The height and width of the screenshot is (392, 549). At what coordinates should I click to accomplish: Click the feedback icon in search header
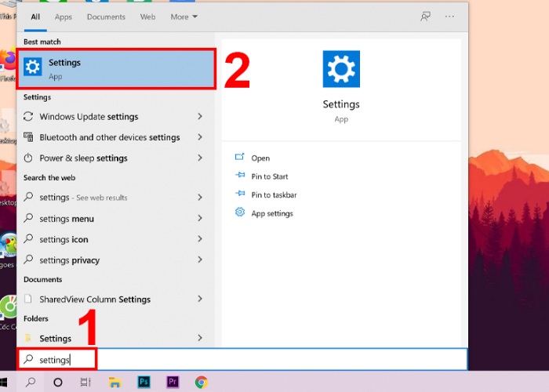pos(425,16)
